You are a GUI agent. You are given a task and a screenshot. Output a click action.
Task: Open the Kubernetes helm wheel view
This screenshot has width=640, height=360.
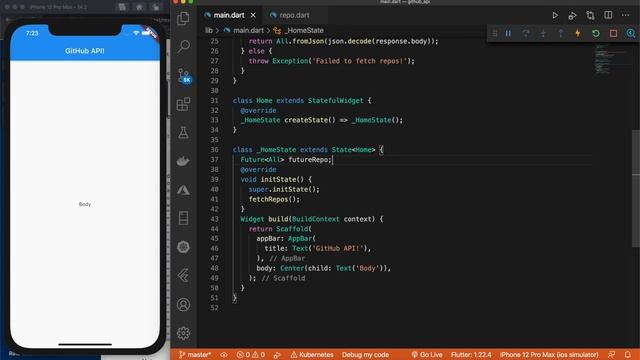pyautogui.click(x=183, y=247)
